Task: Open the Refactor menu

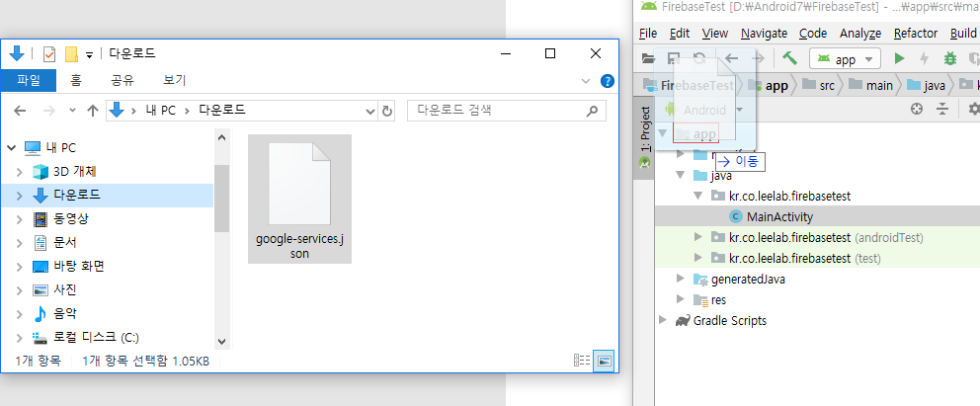Action: click(x=915, y=33)
